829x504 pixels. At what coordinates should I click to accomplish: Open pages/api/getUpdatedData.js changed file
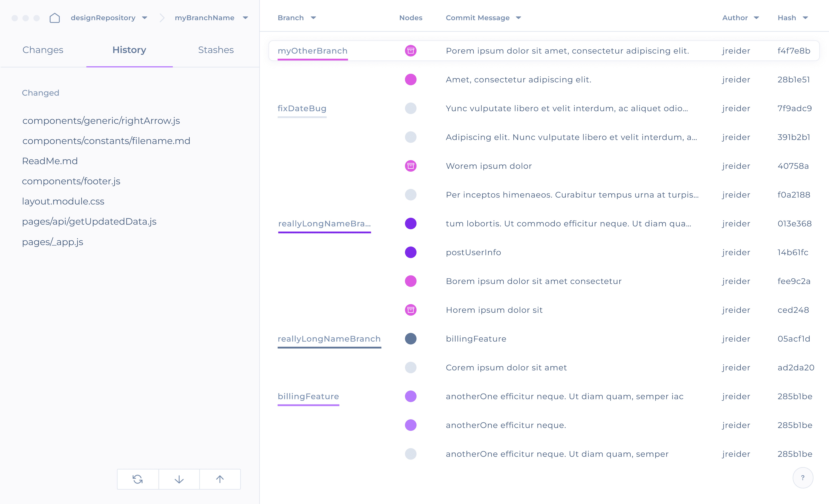coord(89,221)
